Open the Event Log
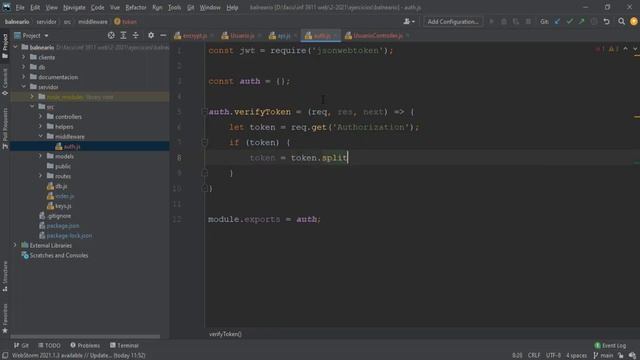Image resolution: width=640 pixels, height=360 pixels. coord(610,345)
